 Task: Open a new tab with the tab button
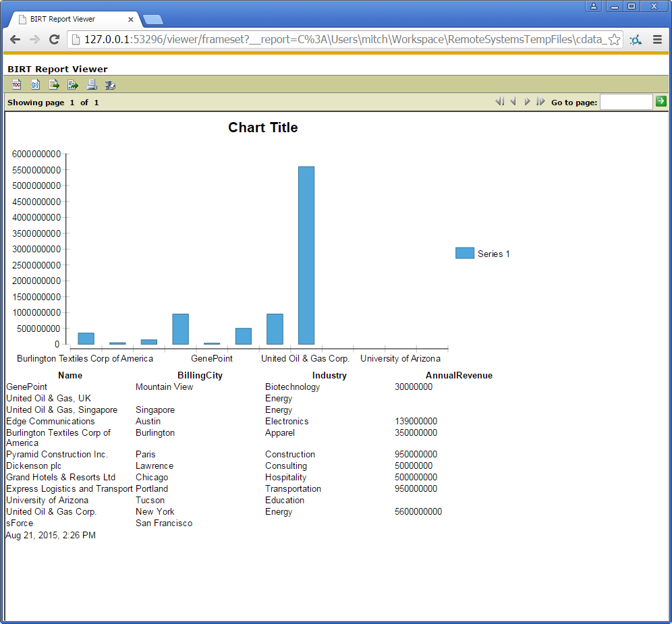[x=152, y=19]
